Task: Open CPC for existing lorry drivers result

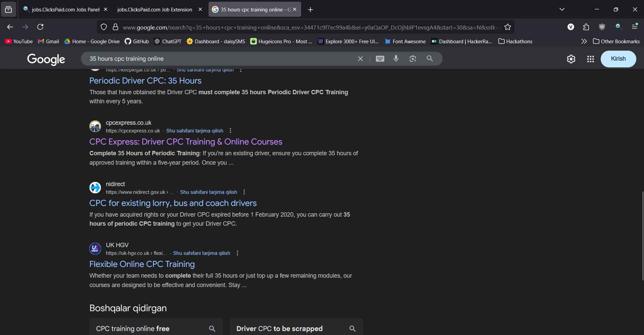Action: click(173, 203)
